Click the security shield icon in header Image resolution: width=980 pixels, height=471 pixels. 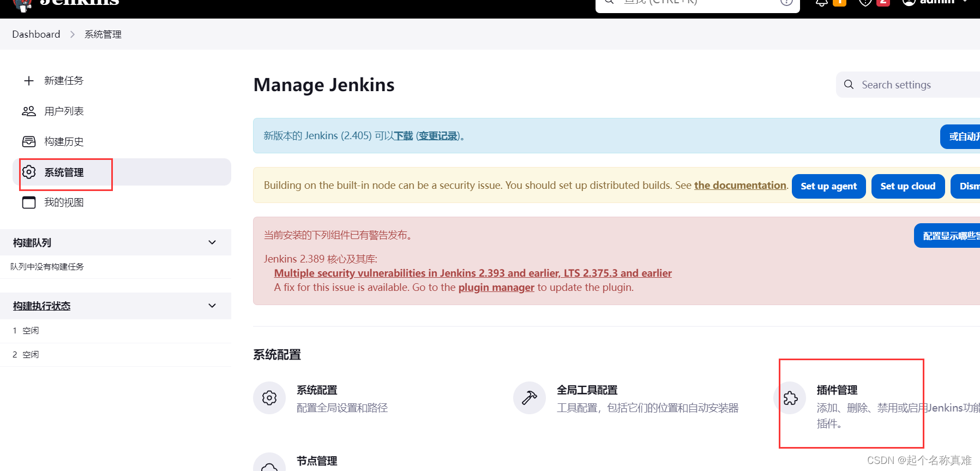pyautogui.click(x=865, y=2)
